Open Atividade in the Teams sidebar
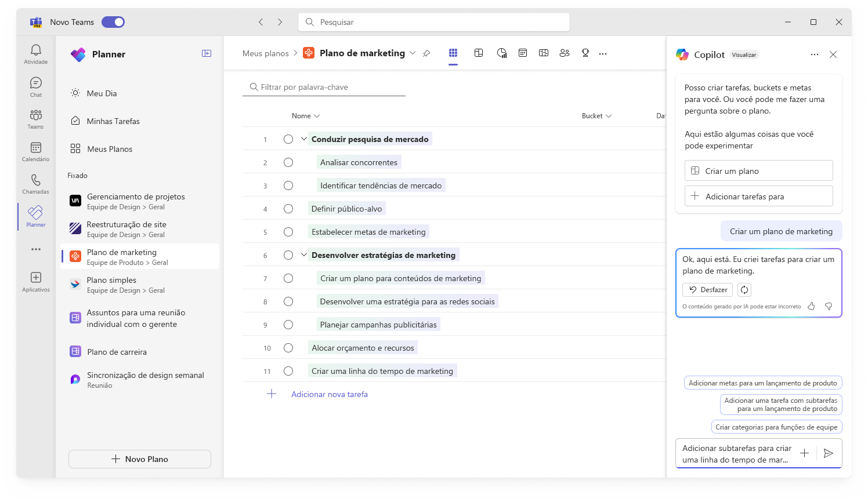 [36, 54]
